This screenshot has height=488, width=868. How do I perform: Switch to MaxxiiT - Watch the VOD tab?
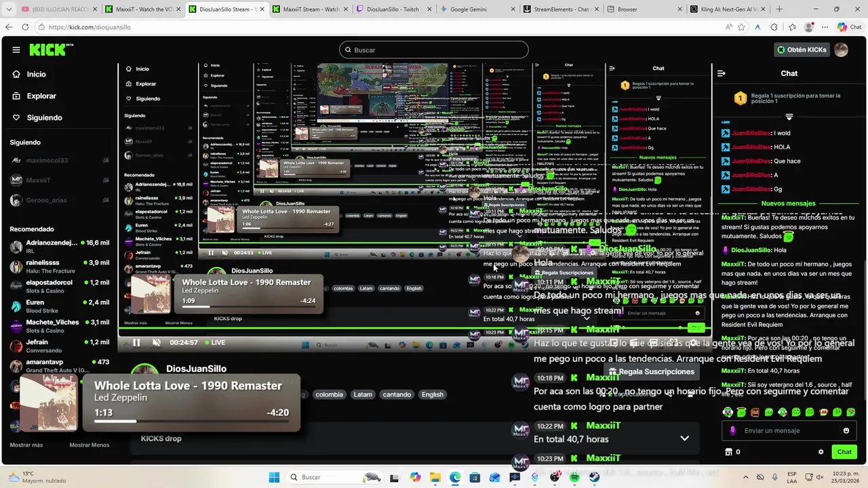142,9
